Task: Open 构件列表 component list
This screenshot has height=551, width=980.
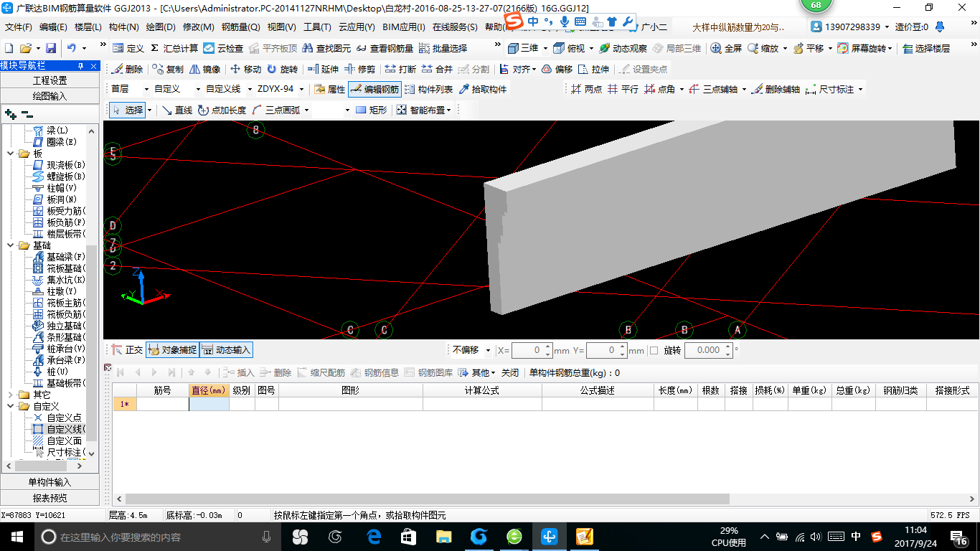Action: point(429,90)
